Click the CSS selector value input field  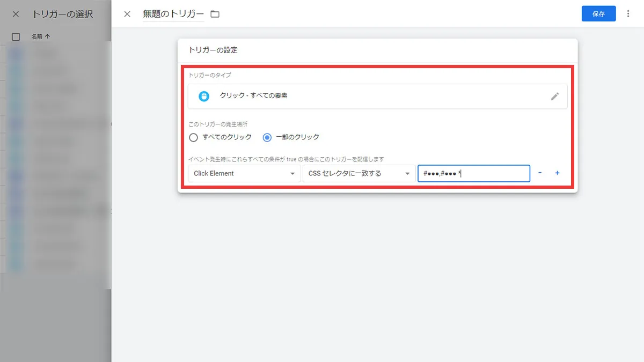point(473,173)
